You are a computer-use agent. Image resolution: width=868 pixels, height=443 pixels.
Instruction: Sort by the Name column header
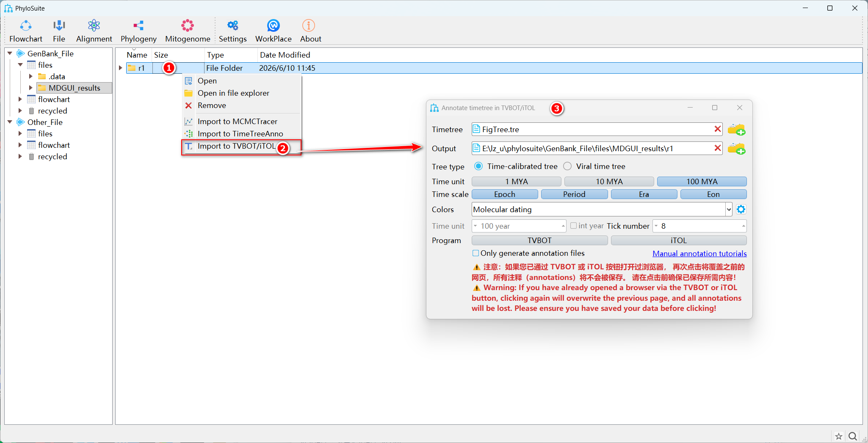click(x=137, y=55)
